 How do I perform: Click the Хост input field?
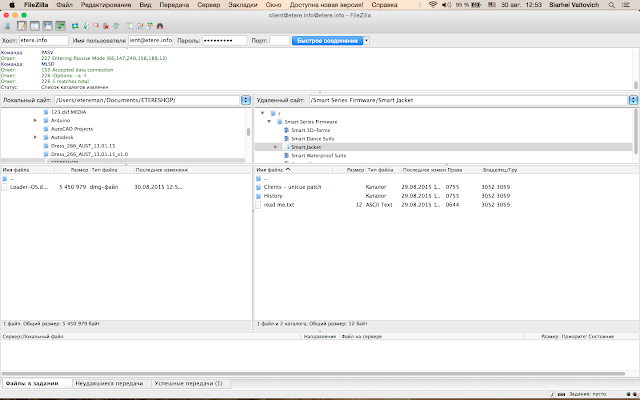(x=44, y=40)
